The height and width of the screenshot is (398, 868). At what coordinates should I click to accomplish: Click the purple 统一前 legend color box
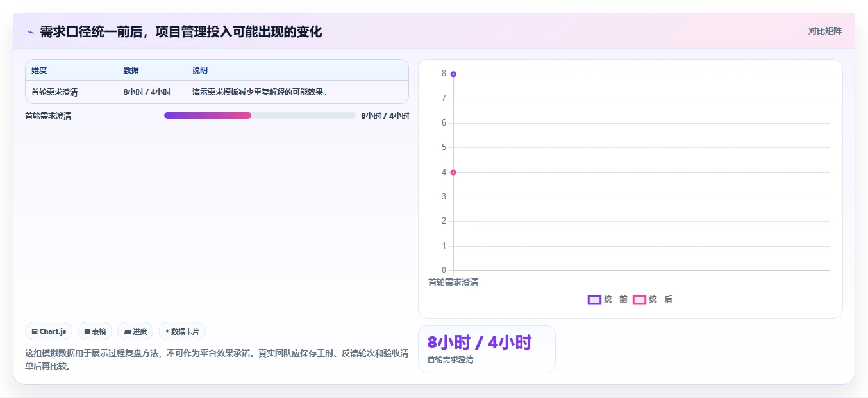coord(594,299)
